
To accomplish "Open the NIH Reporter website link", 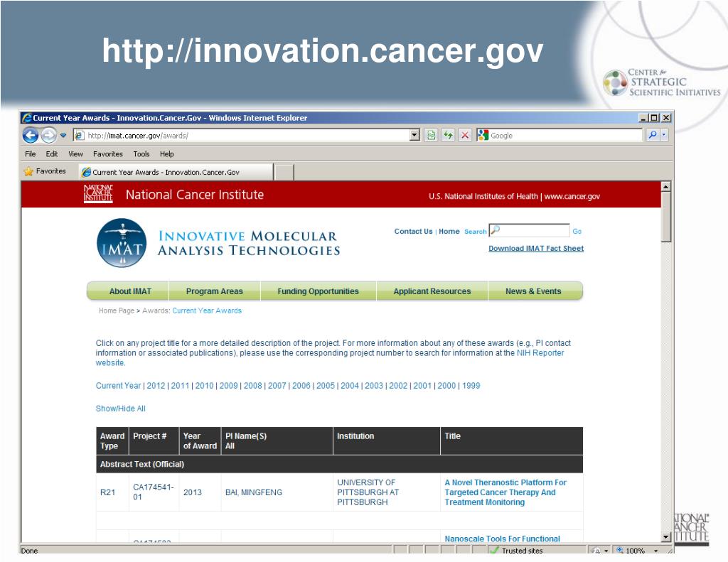I will [540, 352].
